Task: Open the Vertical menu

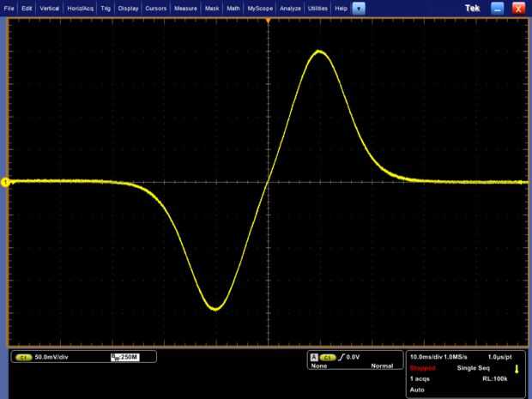Action: [49, 8]
